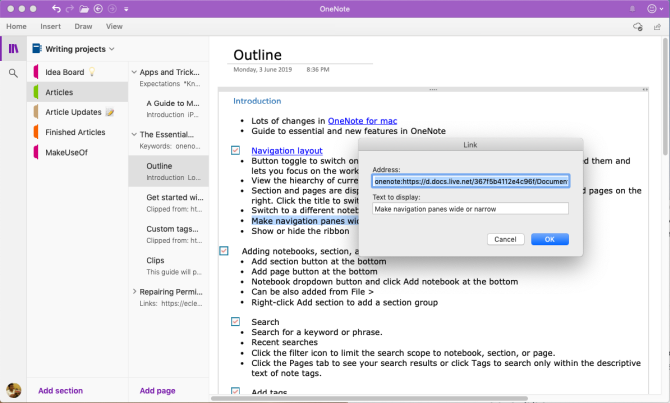Click Add page at the bottom
Screen dimensions: 670x403
click(x=157, y=391)
